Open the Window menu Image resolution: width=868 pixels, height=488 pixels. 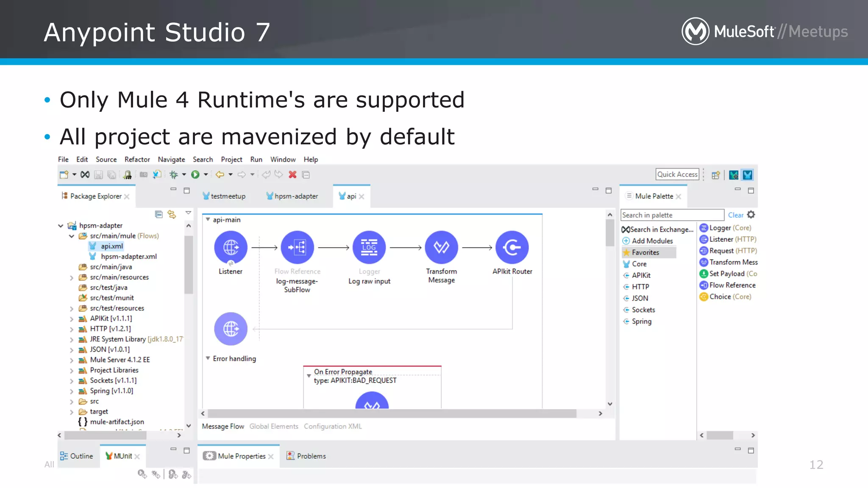(283, 159)
